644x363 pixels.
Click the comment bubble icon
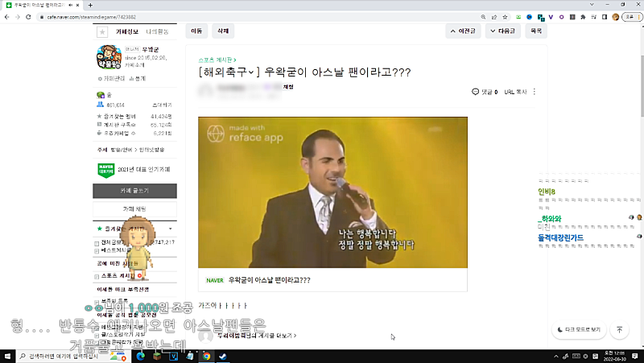click(x=475, y=93)
